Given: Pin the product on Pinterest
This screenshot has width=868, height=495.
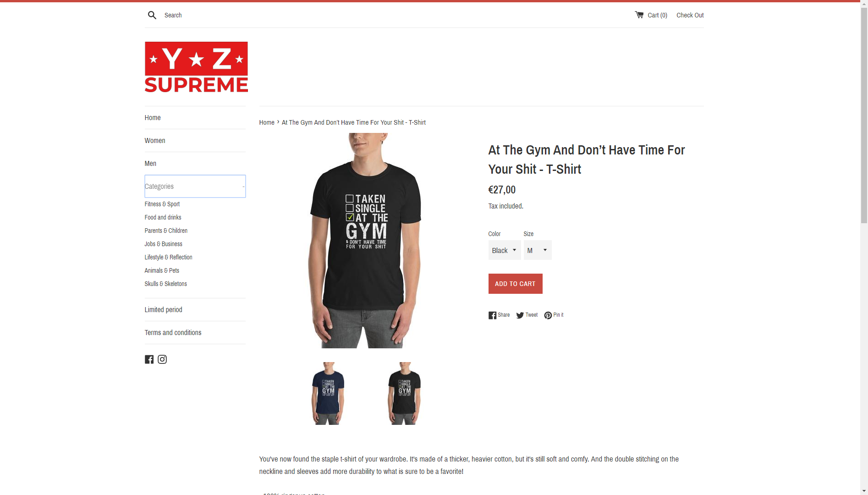Looking at the screenshot, I should 554,315.
